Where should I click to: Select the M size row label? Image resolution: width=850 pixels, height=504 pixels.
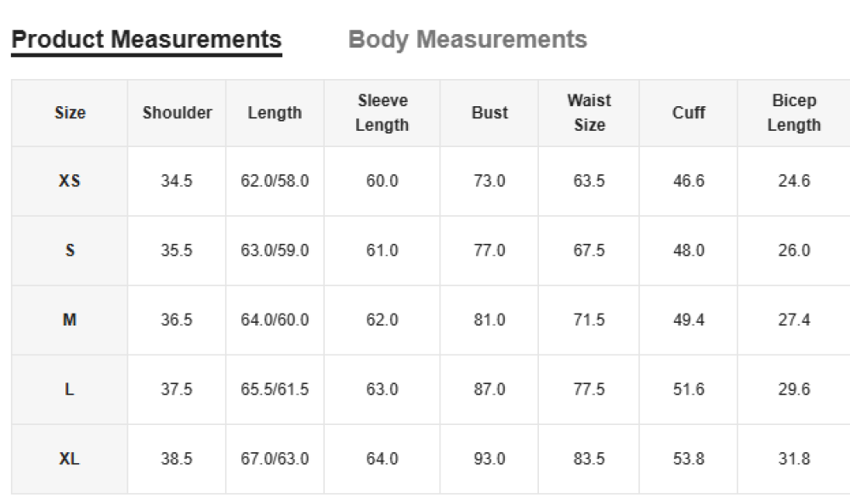(70, 320)
